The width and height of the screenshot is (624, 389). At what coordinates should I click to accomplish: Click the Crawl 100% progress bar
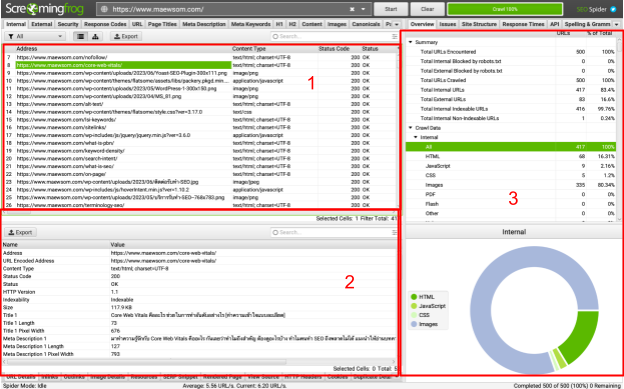[x=505, y=9]
